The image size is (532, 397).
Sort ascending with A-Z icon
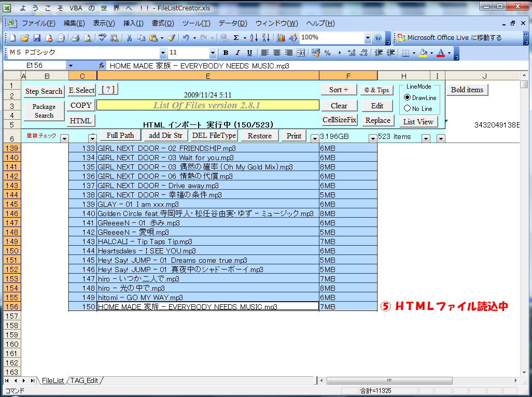254,38
